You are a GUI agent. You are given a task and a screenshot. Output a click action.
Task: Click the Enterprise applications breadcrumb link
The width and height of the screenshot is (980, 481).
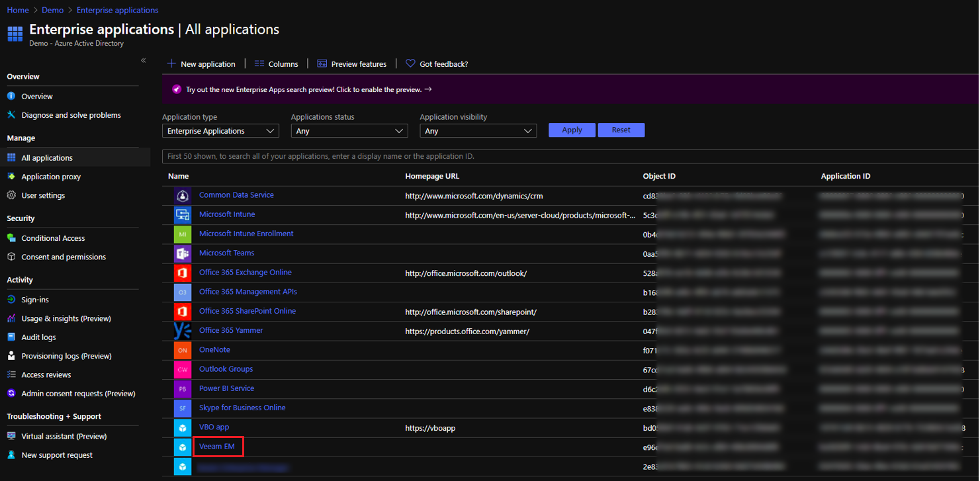tap(118, 10)
